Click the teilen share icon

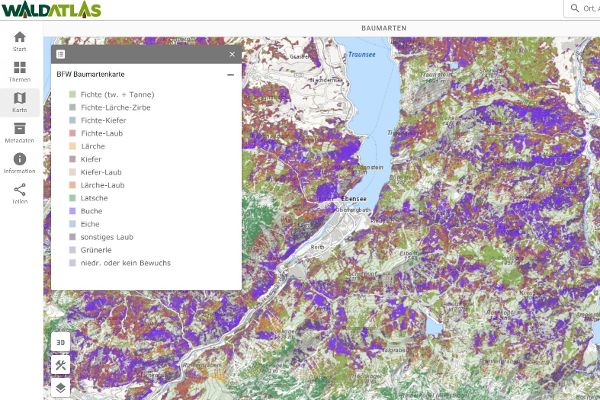click(20, 193)
